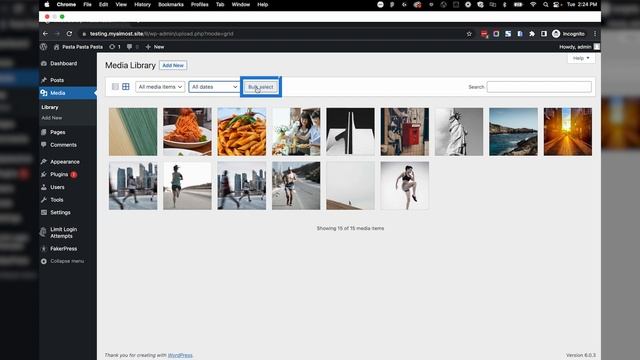Open Howdy, admin account menu

pyautogui.click(x=579, y=47)
